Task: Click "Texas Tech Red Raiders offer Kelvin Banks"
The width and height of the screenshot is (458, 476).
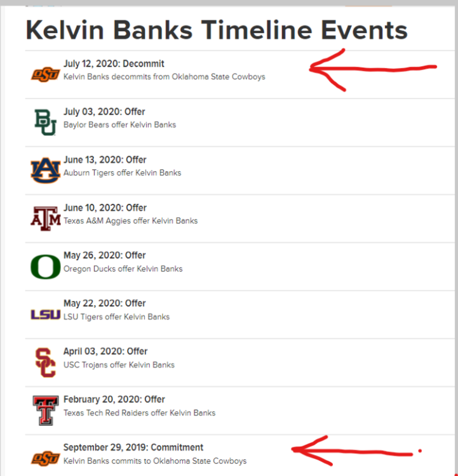Action: click(x=139, y=413)
